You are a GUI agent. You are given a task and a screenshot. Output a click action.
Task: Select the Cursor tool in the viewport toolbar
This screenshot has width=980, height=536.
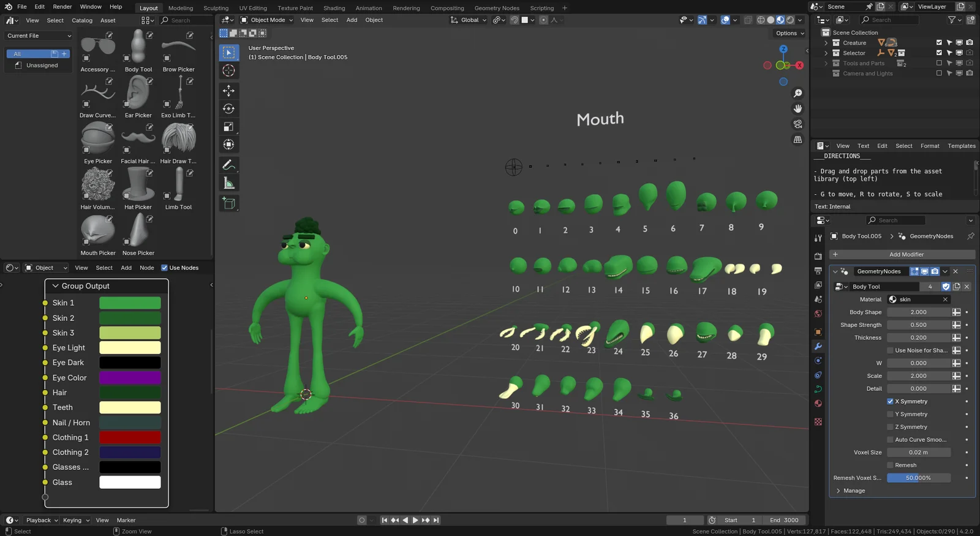(228, 70)
